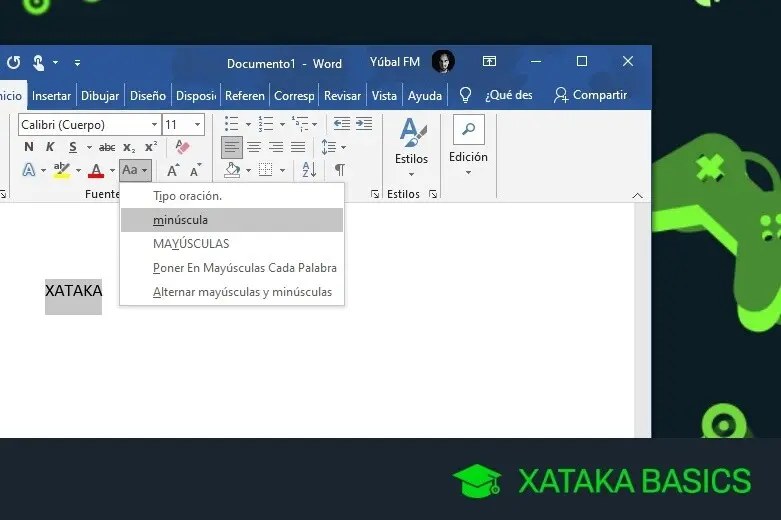
Task: Click Decrease Indent icon
Action: point(342,123)
